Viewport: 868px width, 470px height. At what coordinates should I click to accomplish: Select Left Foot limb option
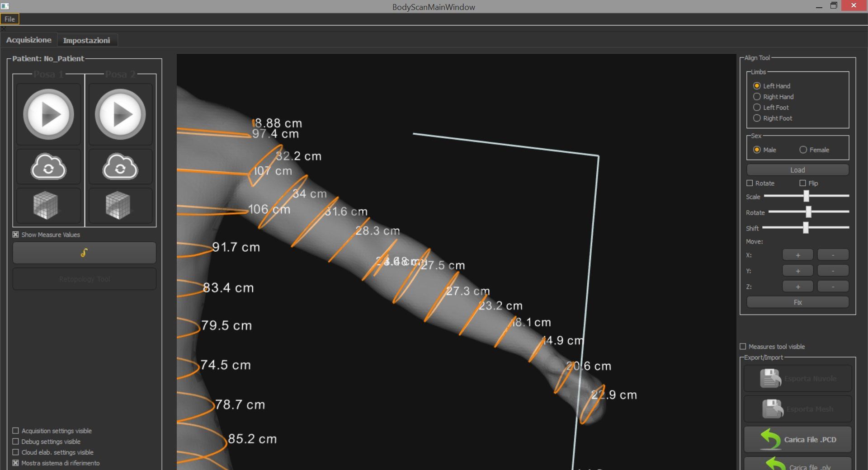[757, 108]
